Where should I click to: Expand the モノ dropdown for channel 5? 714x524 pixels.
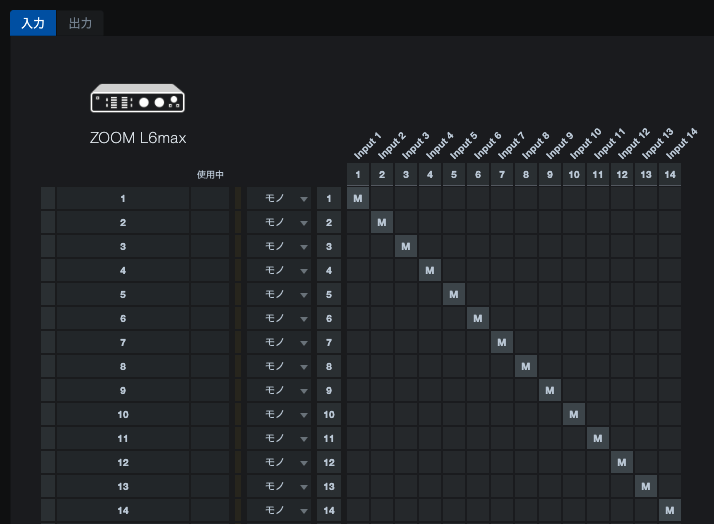pos(281,295)
